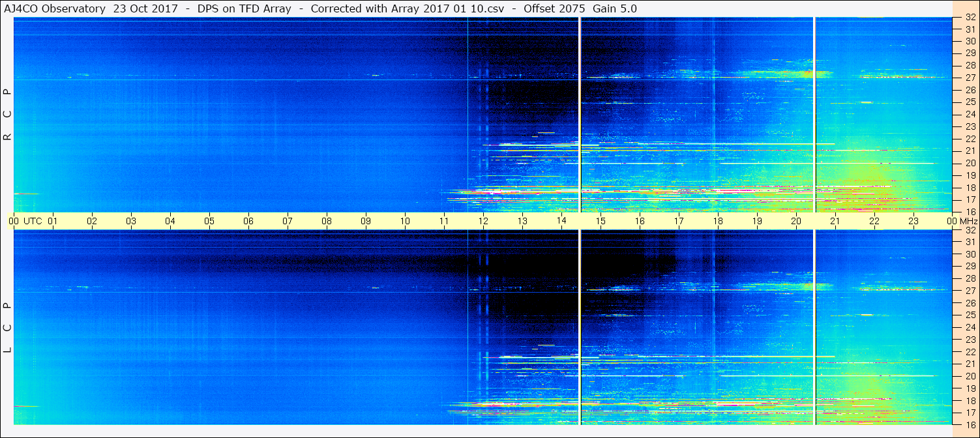Click UTC hour label "13"
980x438 pixels.
pyautogui.click(x=522, y=221)
